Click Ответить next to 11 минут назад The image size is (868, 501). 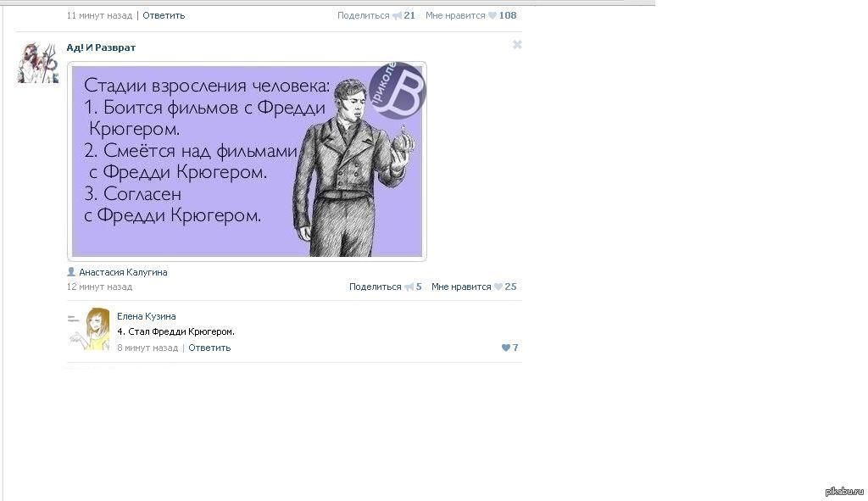[164, 15]
